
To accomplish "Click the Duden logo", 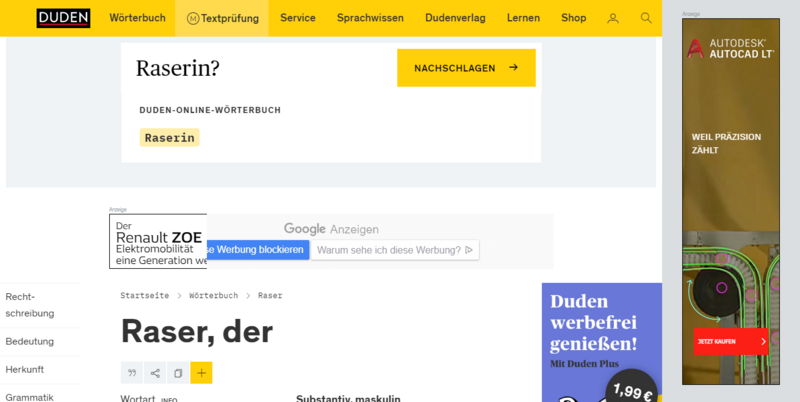I will [x=63, y=18].
